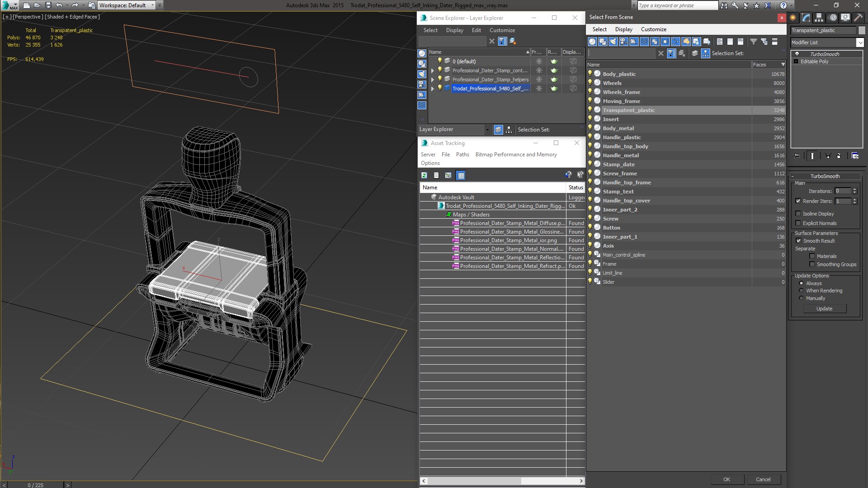Open Edit menu in Scene Explorer
Screen dimensions: 868x488
pyautogui.click(x=476, y=30)
